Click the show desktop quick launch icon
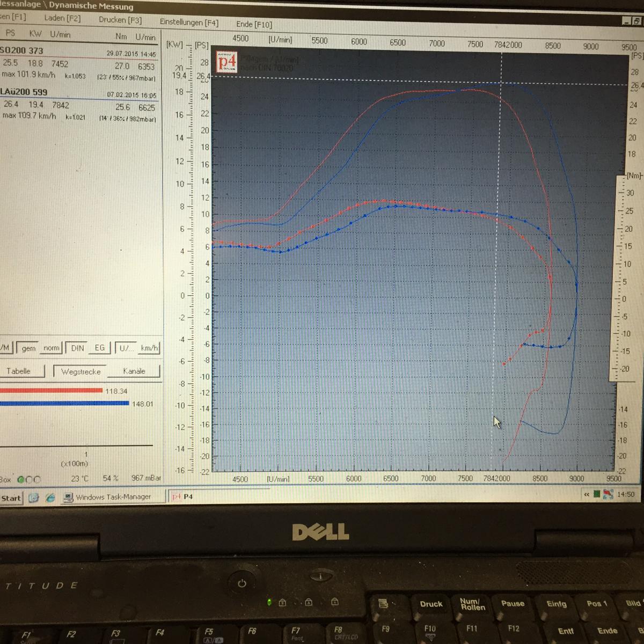Screen dimensions: 644x644 click(x=34, y=497)
